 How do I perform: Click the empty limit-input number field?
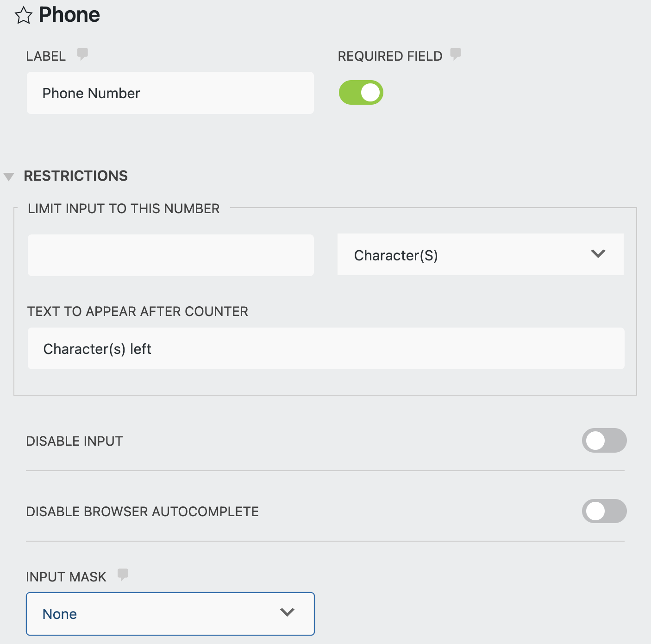click(x=170, y=255)
